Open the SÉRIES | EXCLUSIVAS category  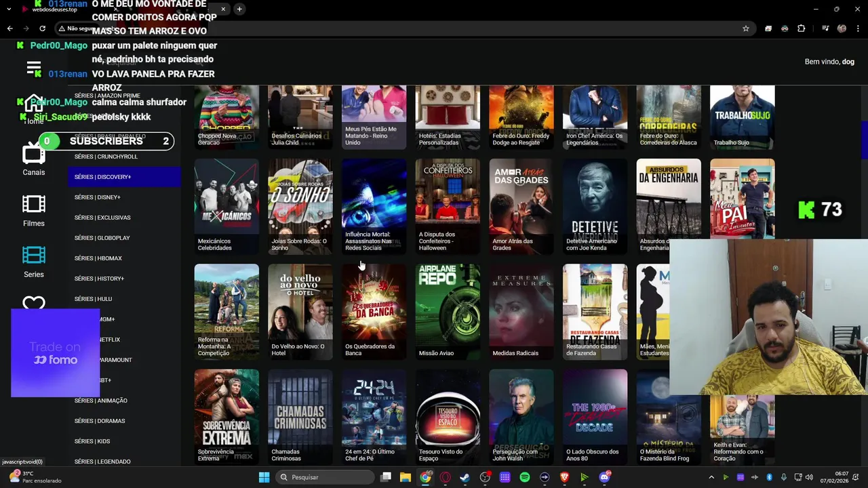point(124,218)
